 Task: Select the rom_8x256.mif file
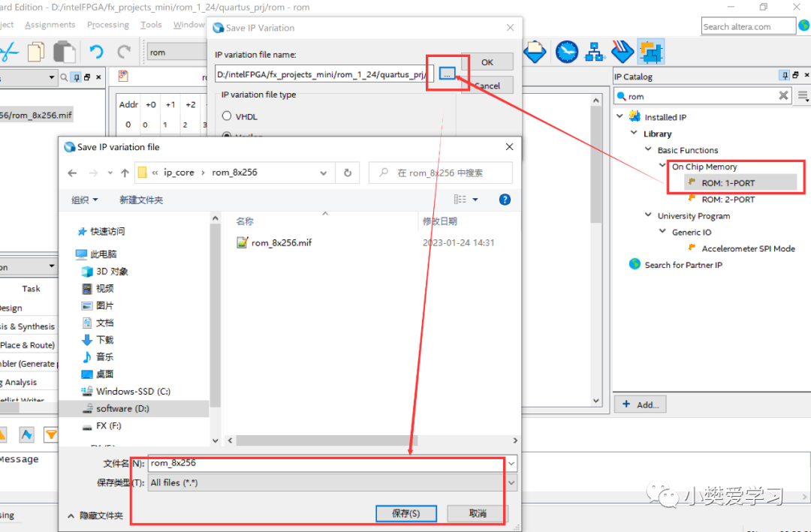[x=275, y=242]
